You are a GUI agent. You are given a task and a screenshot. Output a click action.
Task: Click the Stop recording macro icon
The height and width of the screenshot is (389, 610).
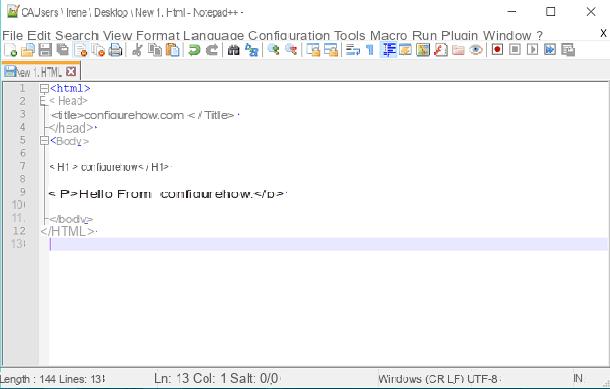coord(515,50)
